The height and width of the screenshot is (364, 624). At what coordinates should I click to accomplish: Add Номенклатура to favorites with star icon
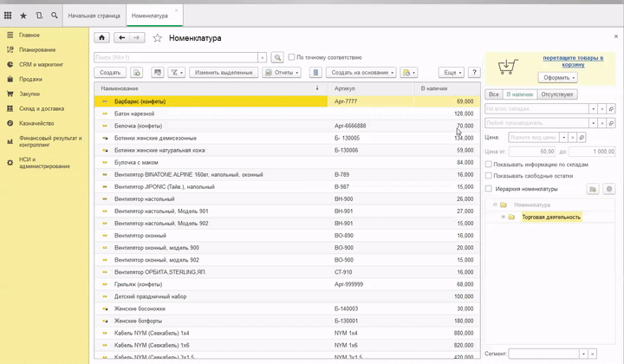coord(157,38)
